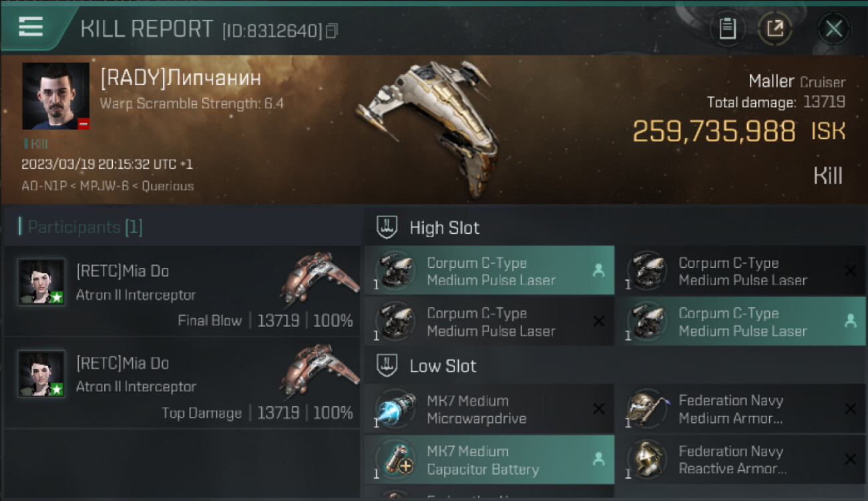Click the Federation Navy Reactive Armor icon

[647, 460]
